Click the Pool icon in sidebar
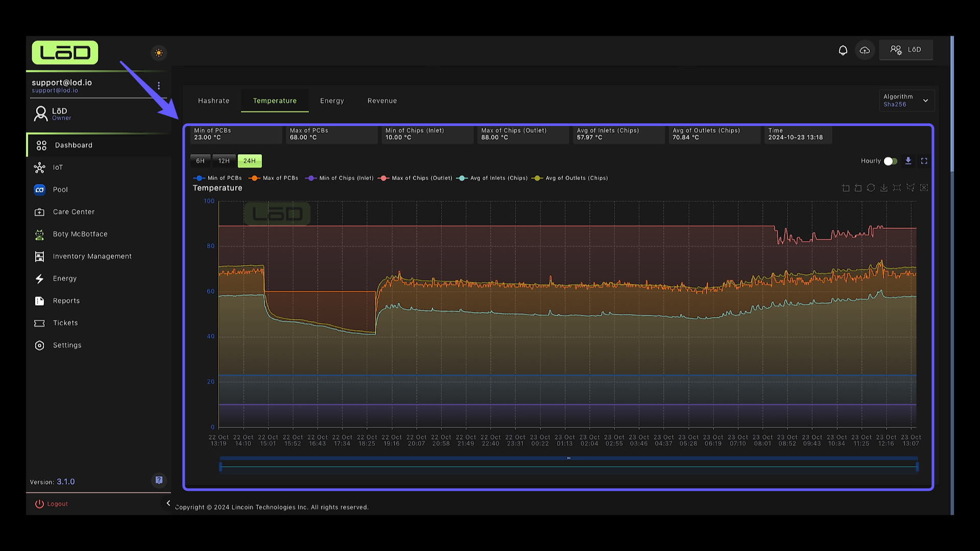This screenshot has height=551, width=980. point(39,190)
